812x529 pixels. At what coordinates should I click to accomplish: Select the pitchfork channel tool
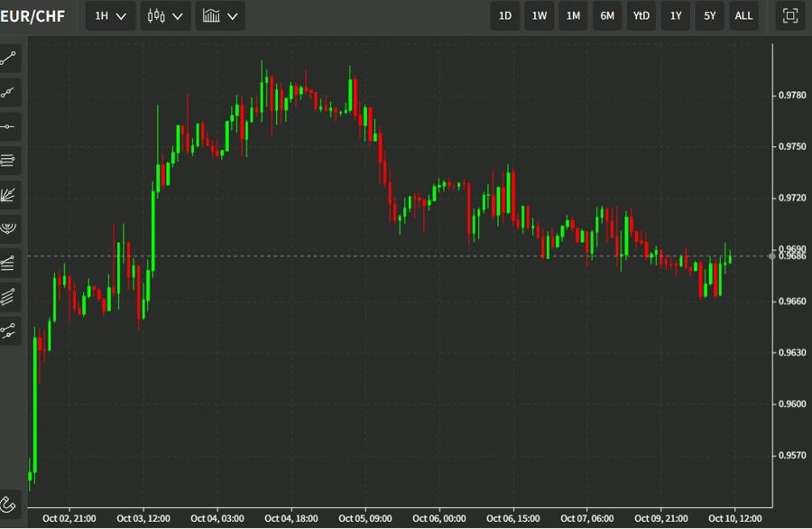pos(9,263)
